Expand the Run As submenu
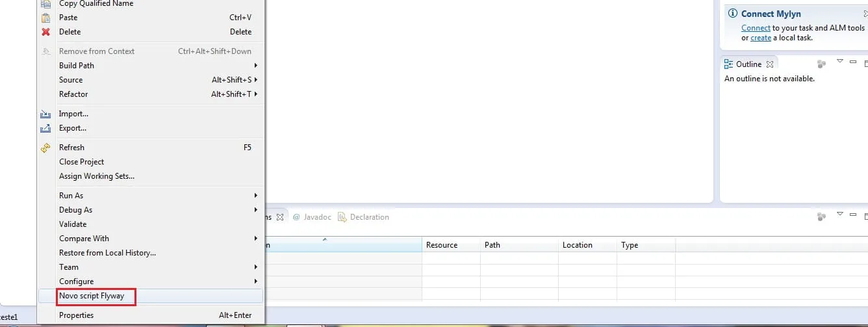 pos(150,196)
